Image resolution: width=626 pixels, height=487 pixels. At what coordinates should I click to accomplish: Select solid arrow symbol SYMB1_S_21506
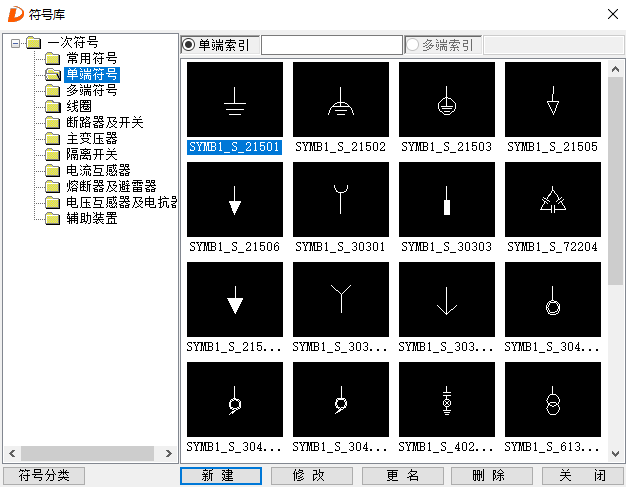[x=235, y=199]
